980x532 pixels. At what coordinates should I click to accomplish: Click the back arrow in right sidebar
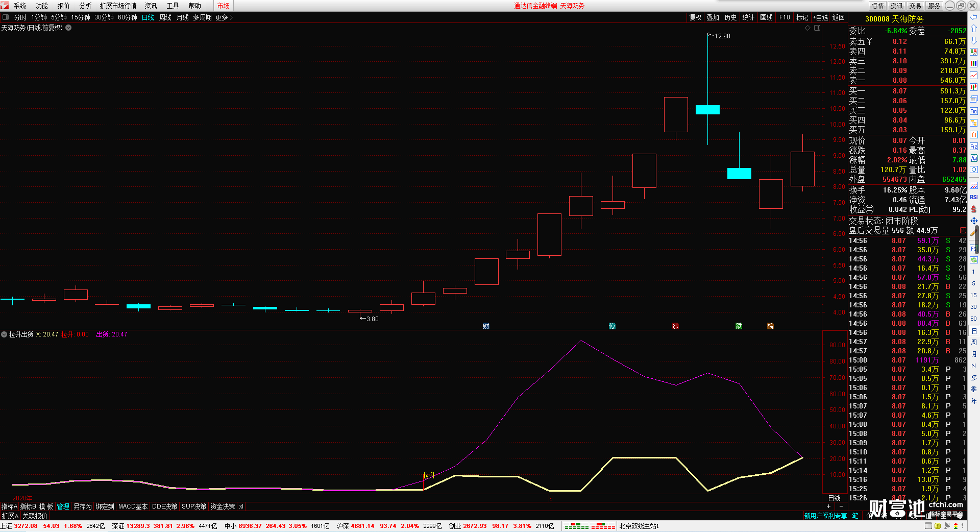(x=974, y=17)
